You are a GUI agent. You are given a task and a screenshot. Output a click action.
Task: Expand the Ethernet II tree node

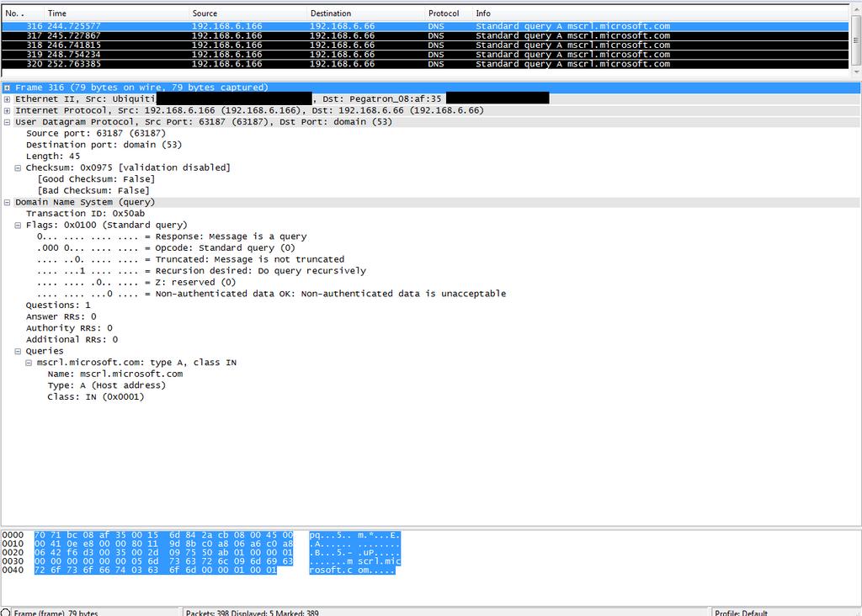[x=7, y=99]
